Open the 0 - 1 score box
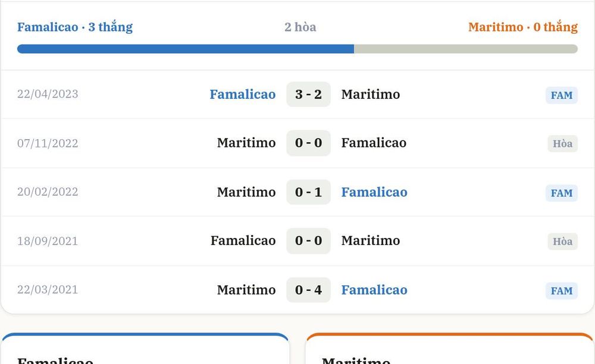Image resolution: width=595 pixels, height=364 pixels. (308, 192)
